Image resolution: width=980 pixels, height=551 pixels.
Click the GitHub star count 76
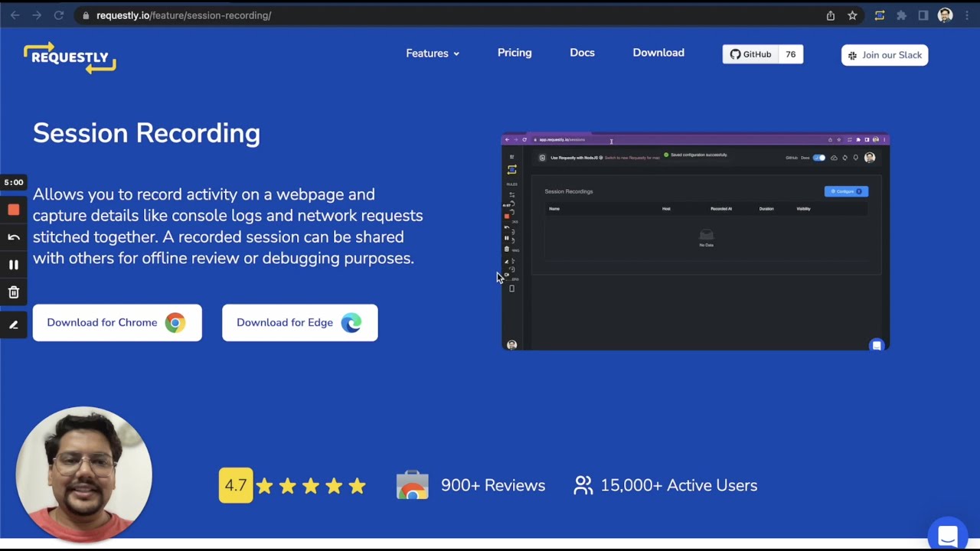791,54
